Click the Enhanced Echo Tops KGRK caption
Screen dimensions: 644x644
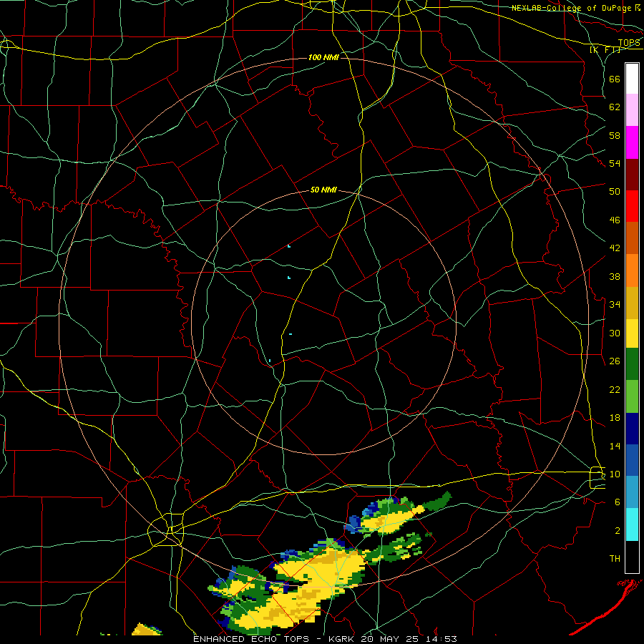click(x=325, y=639)
